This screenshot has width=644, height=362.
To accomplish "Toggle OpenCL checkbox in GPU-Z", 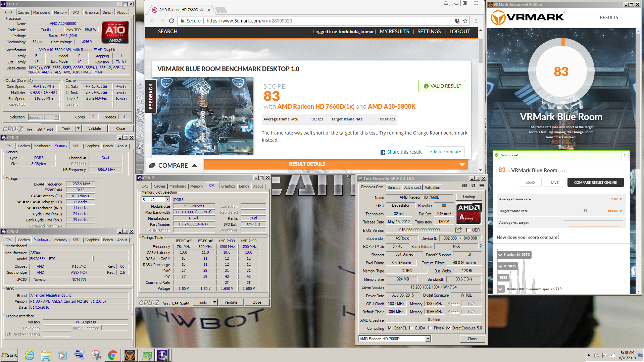I will [390, 328].
